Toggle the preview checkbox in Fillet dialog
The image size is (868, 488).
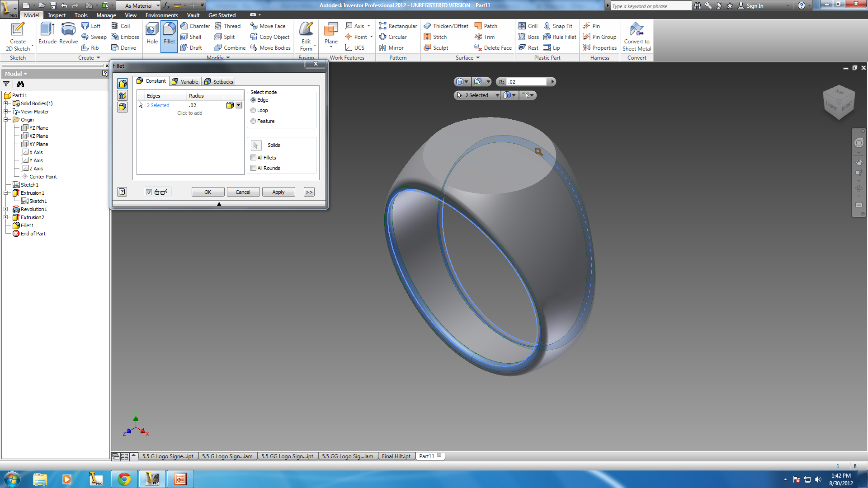pos(149,192)
